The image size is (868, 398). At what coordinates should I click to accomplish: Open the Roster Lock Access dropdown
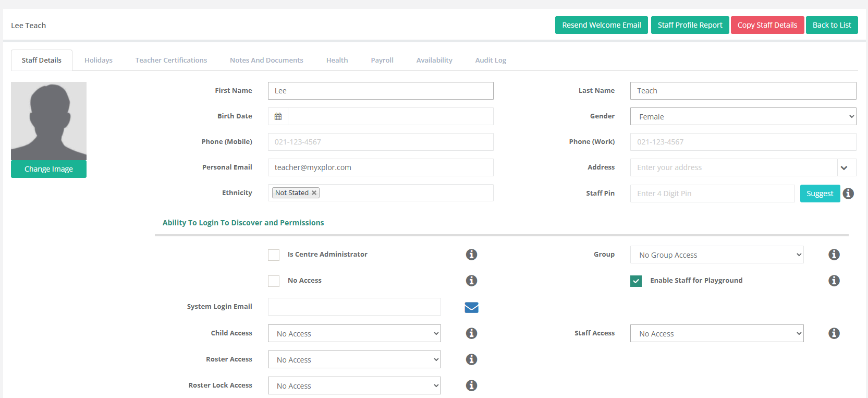(x=354, y=385)
